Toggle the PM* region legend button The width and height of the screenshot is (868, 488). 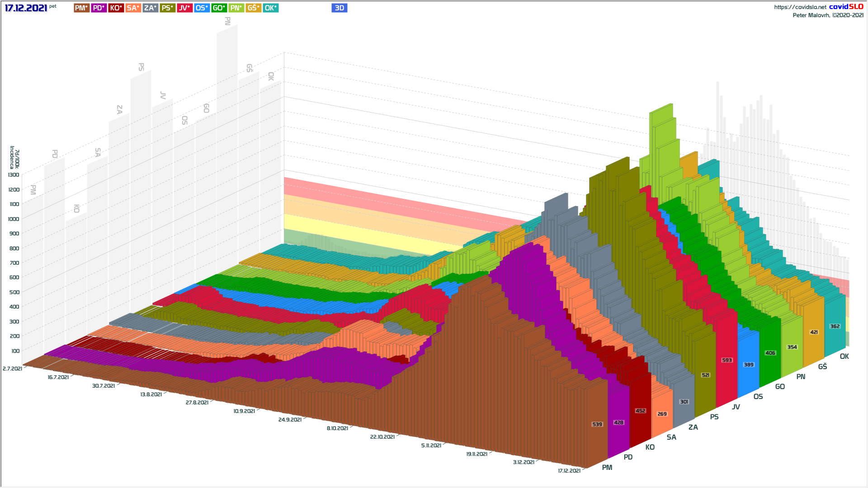click(x=81, y=8)
